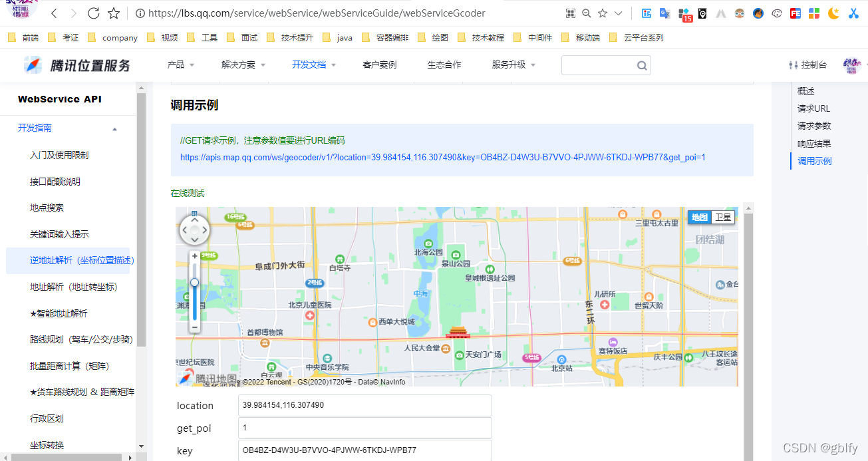Image resolution: width=868 pixels, height=461 pixels.
Task: Select 接口配额说明 in the sidebar
Action: point(55,182)
